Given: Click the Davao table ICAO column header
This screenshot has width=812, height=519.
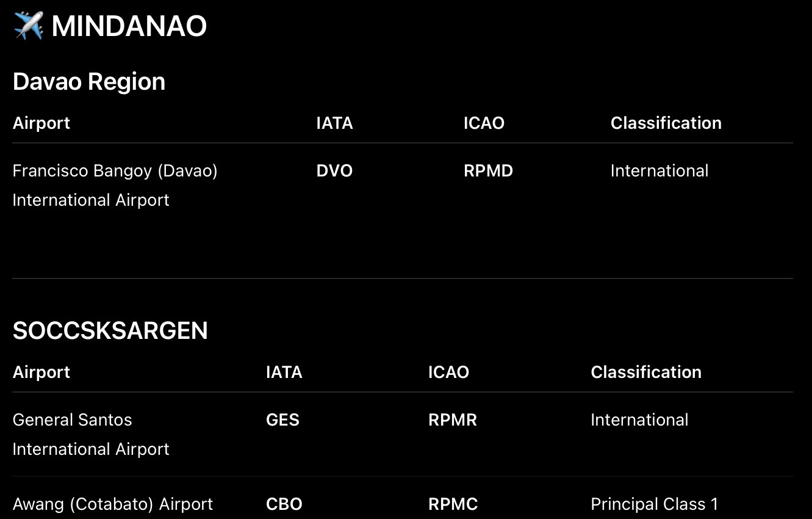Looking at the screenshot, I should [484, 123].
